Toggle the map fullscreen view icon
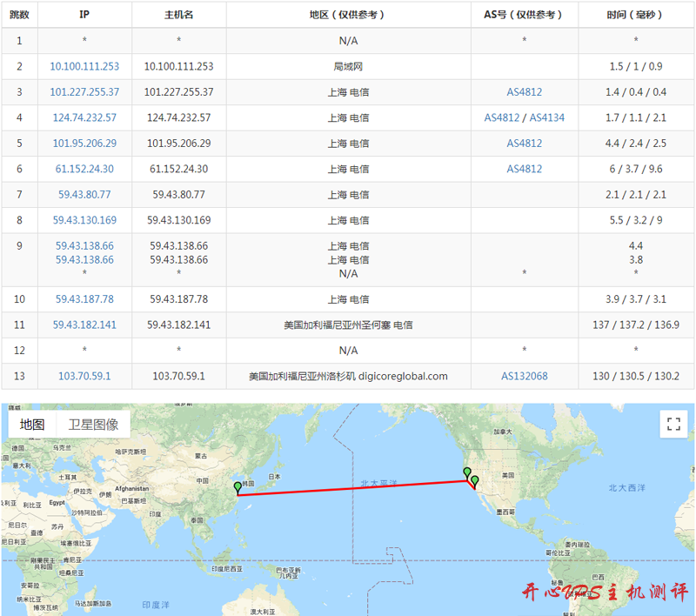This screenshot has width=696, height=616. (672, 425)
